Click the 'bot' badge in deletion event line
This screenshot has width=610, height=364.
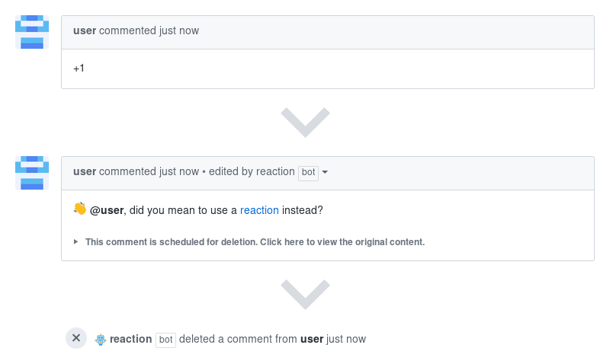(x=165, y=340)
